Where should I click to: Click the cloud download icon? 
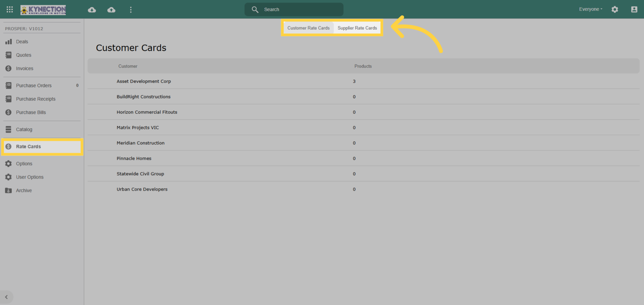click(92, 10)
